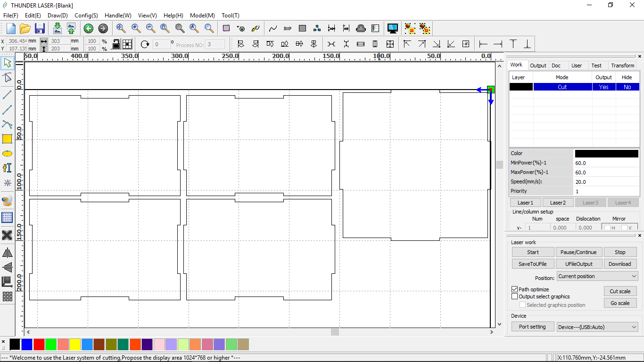Viewport: 644px width, 362px height.
Task: Toggle the aspect ratio lock icon
Action: coord(116,44)
